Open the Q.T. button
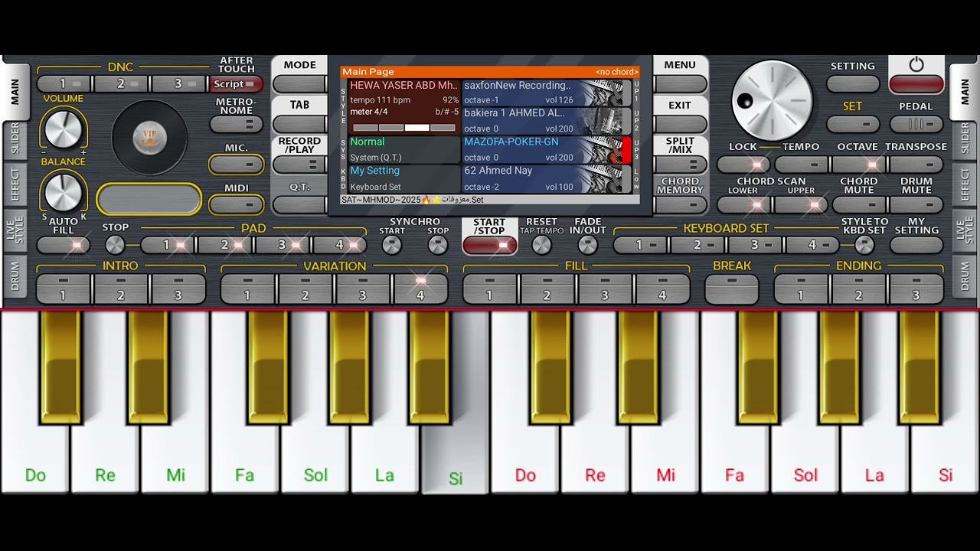This screenshot has width=980, height=551. 299,204
